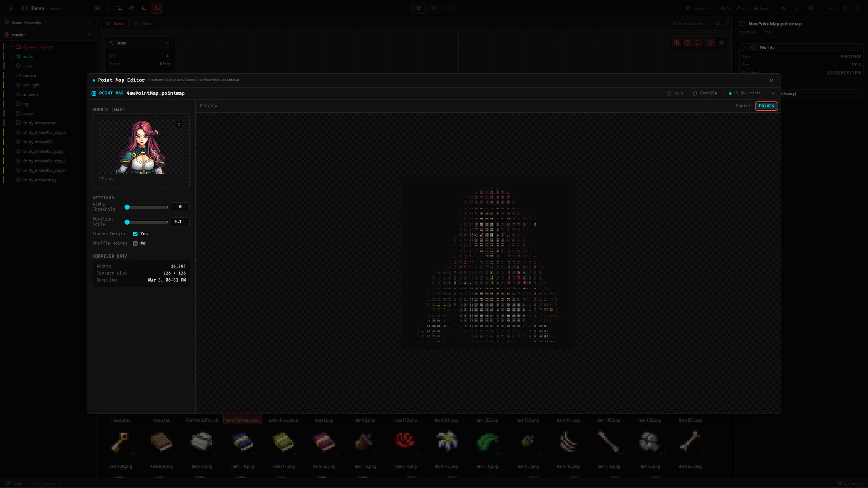The height and width of the screenshot is (488, 868).
Task: Switch to the Scene tab
Action: click(x=115, y=23)
